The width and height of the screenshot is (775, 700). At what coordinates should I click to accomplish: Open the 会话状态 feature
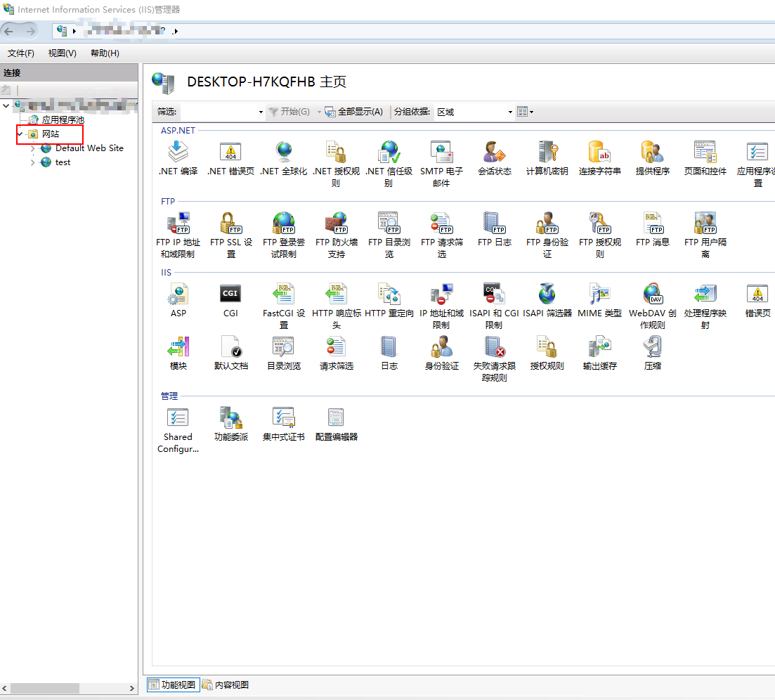[x=494, y=159]
